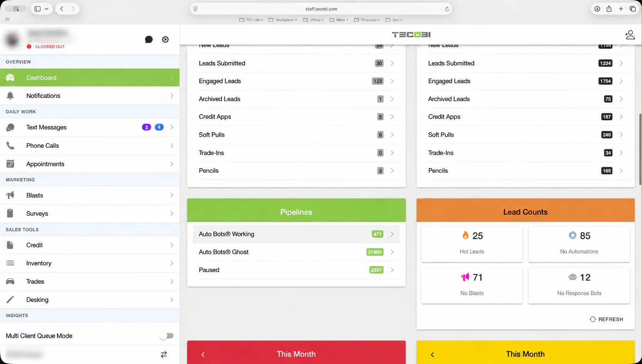Open settings gear in sidebar header

pyautogui.click(x=165, y=39)
